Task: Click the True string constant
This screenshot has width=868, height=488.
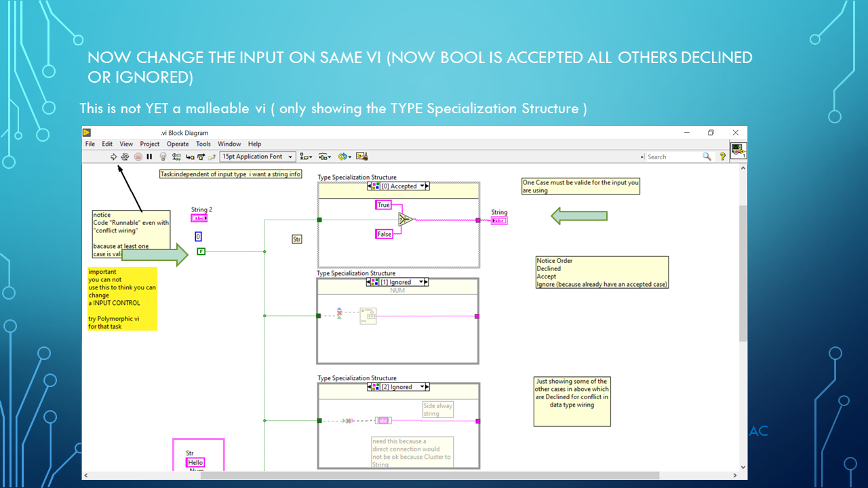Action: 384,205
